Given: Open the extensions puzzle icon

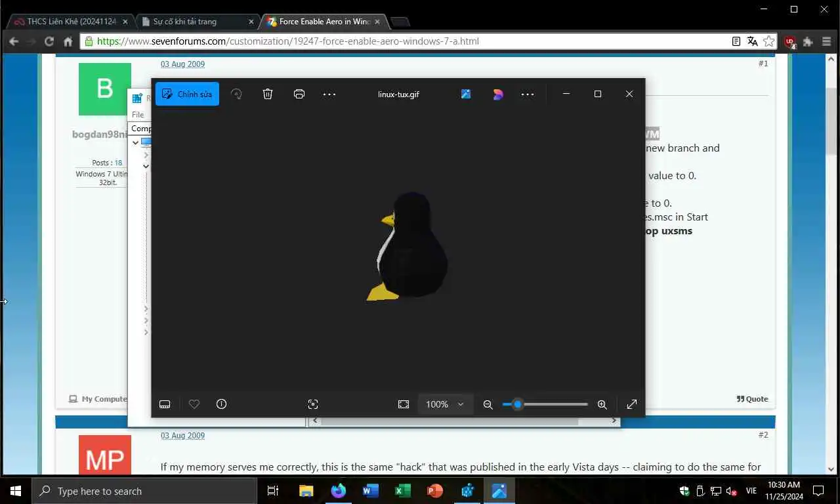Looking at the screenshot, I should pos(808,41).
